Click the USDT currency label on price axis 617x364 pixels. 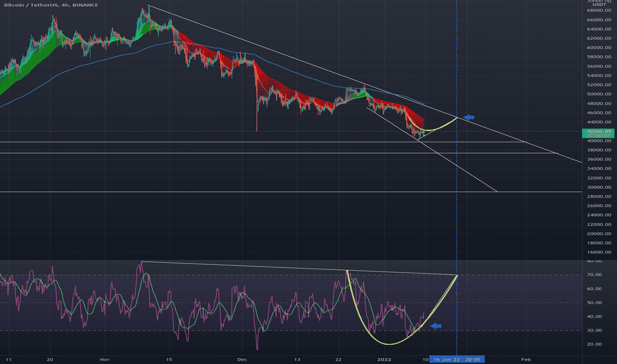(x=600, y=5)
